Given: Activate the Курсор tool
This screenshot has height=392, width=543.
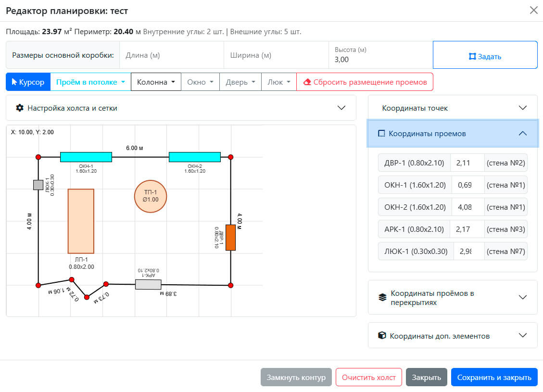Looking at the screenshot, I should [x=28, y=82].
